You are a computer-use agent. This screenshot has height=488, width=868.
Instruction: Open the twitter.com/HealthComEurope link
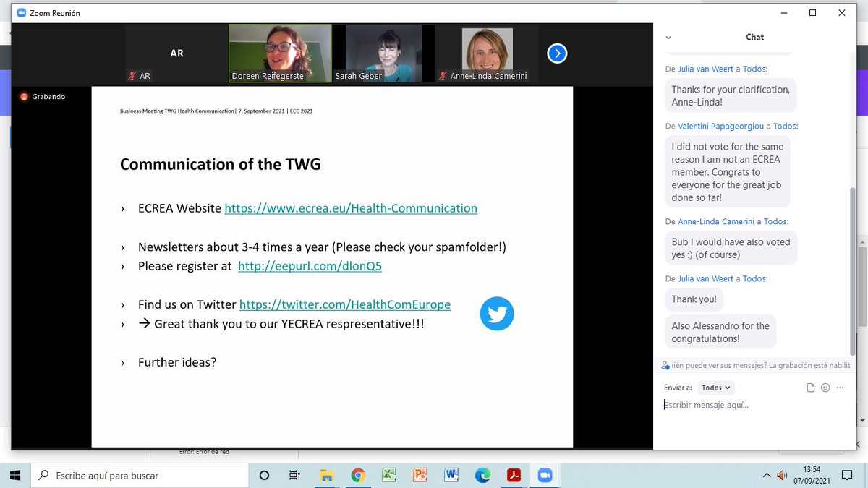345,304
